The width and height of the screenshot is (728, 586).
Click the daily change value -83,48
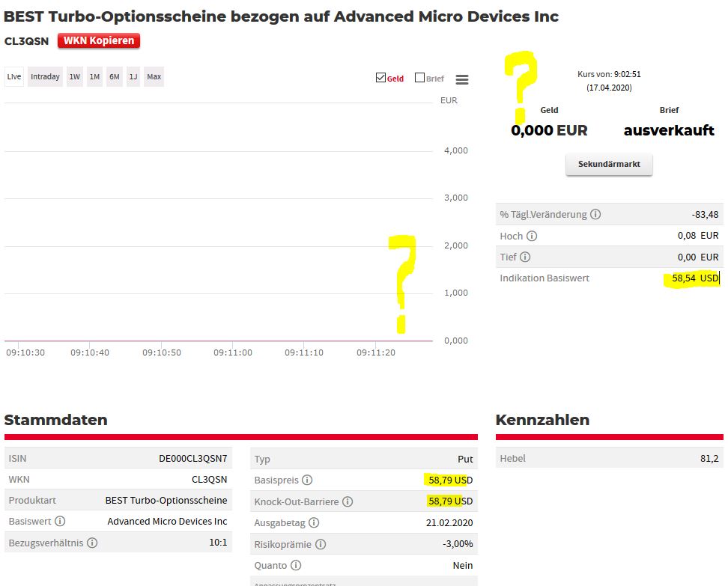[x=705, y=214]
